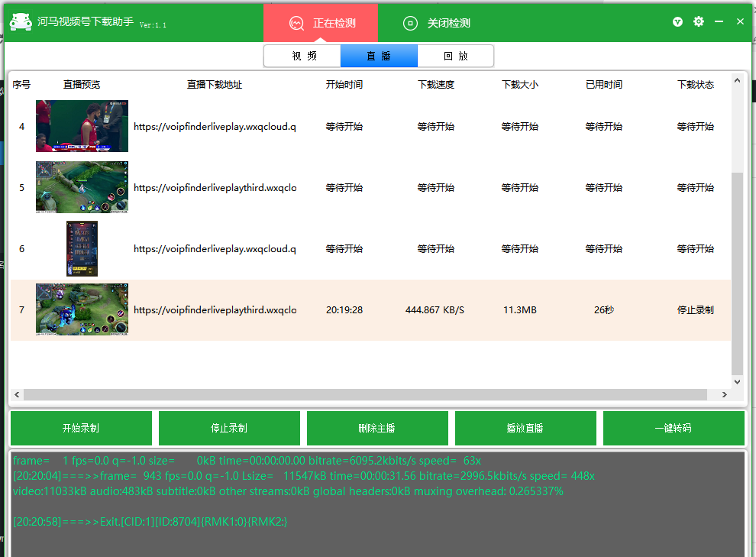The width and height of the screenshot is (756, 557).
Task: Open the settings gear in title bar
Action: [x=698, y=22]
